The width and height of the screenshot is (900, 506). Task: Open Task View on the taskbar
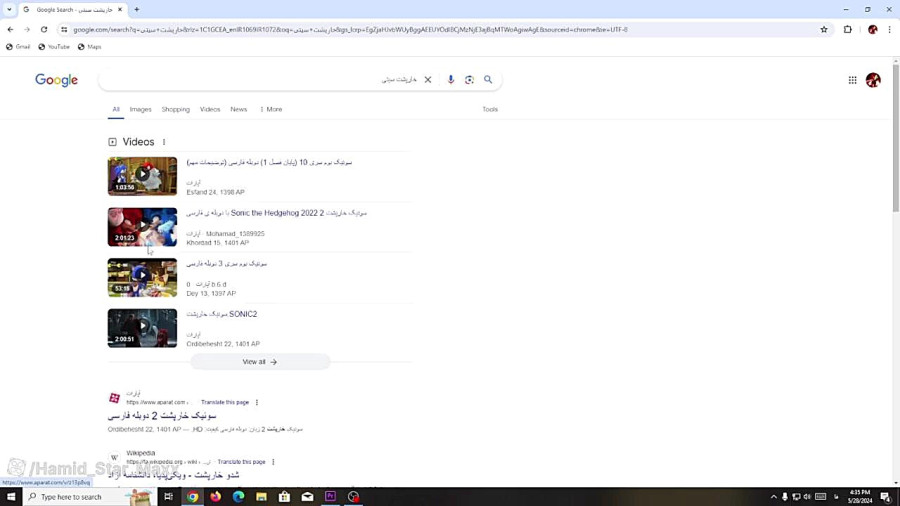(168, 497)
